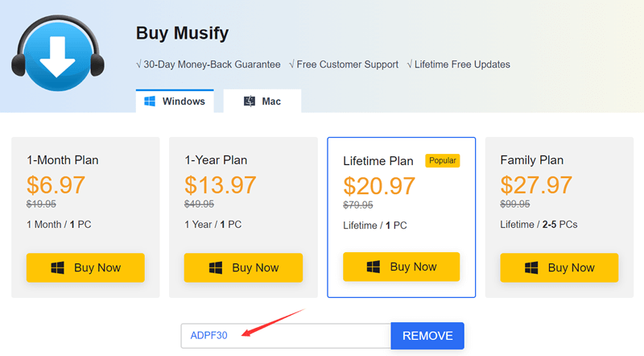Click the struck-through $99.95 price
The height and width of the screenshot is (356, 644).
515,204
